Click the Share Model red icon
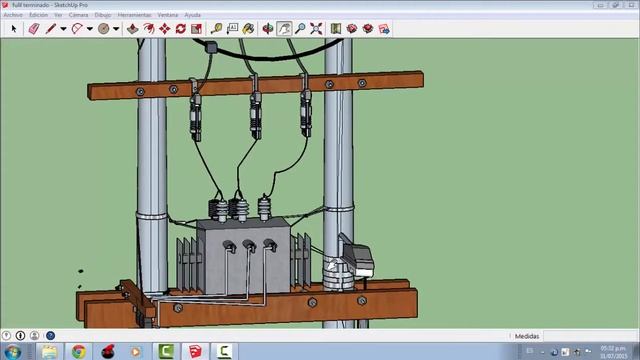 352,29
